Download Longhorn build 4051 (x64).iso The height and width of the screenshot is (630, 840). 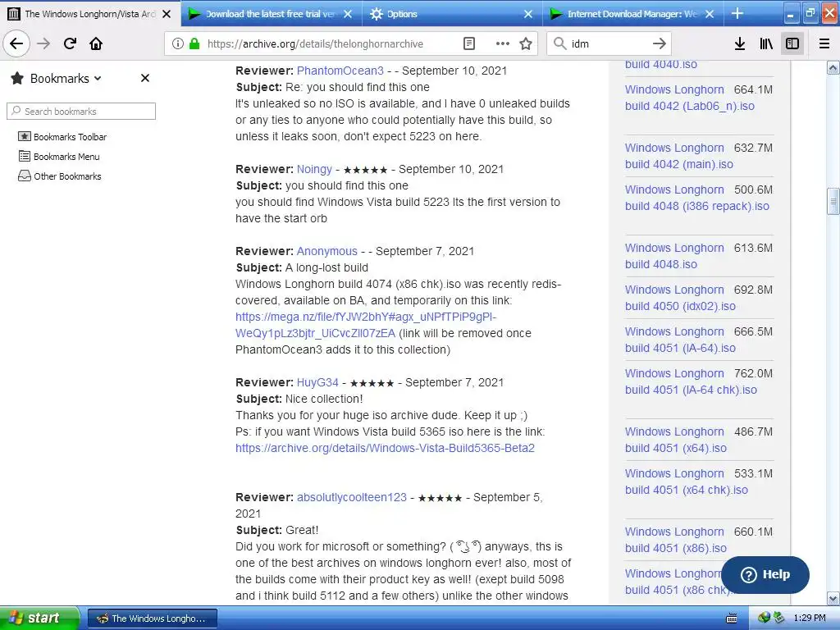[676, 440]
